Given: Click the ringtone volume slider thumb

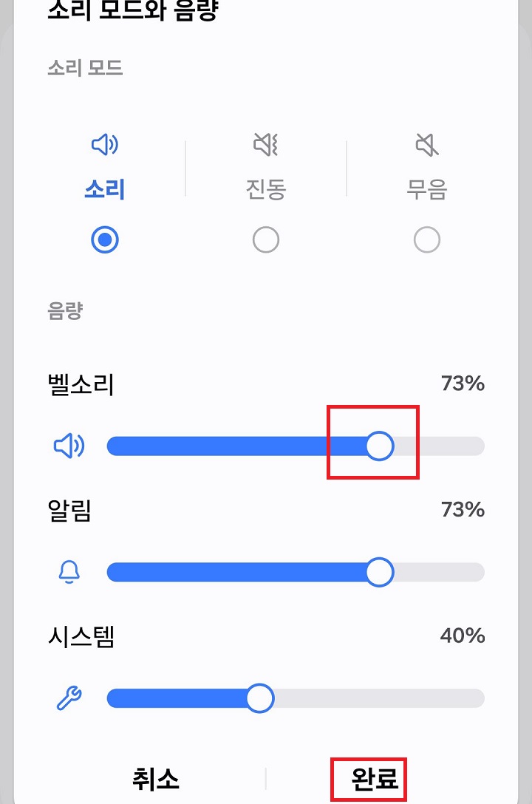Looking at the screenshot, I should [381, 446].
